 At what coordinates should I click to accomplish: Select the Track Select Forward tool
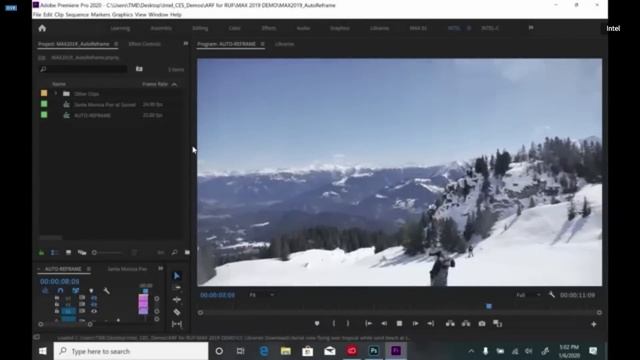(176, 287)
